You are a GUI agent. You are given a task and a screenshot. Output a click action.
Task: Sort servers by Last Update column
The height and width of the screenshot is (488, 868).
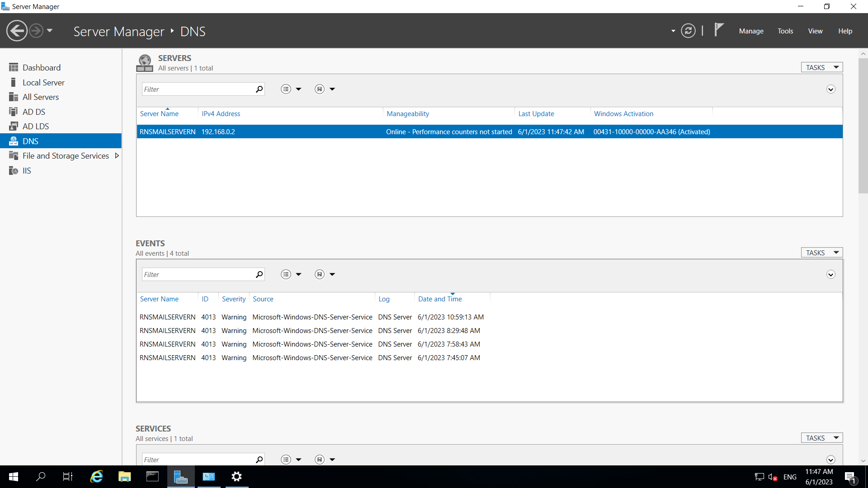pyautogui.click(x=536, y=114)
